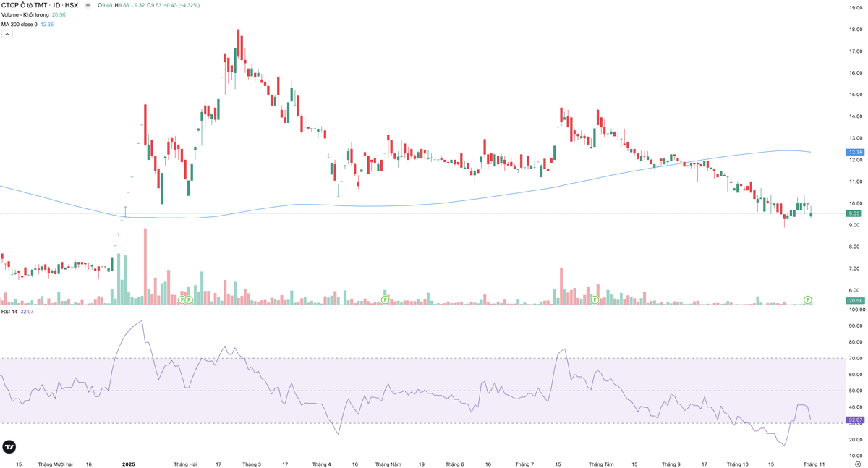Select the RSI 14 indicator legend
868x468 pixels.
click(x=9, y=312)
